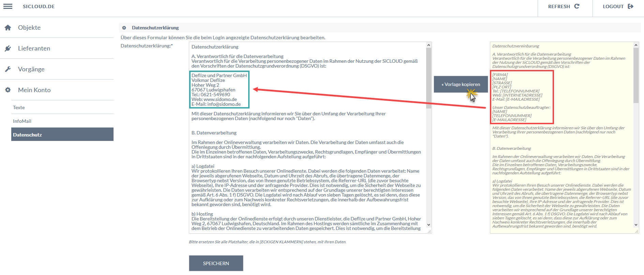Open the hamburger menu icon
644x275 pixels.
click(x=8, y=6)
